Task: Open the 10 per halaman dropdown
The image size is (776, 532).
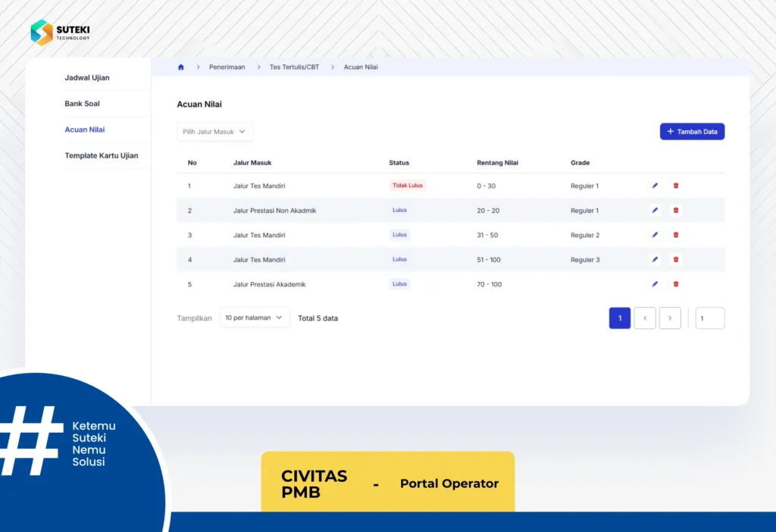Action: (x=255, y=318)
